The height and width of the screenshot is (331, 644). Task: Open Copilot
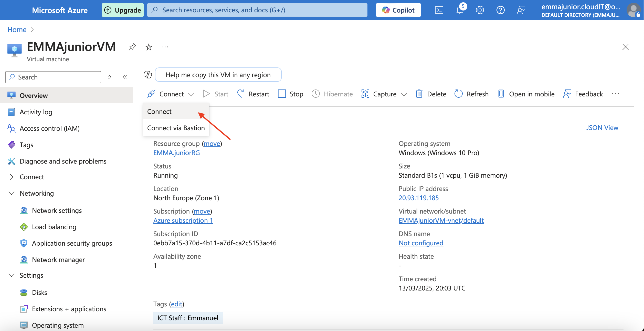tap(398, 10)
